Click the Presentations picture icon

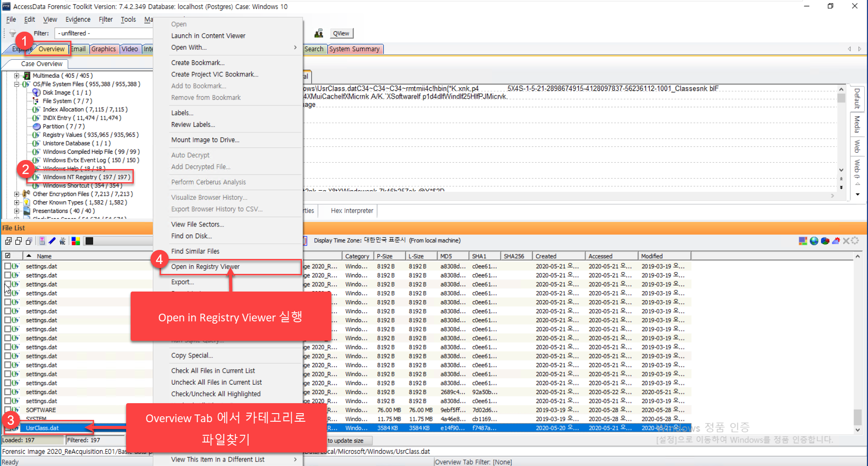[27, 211]
